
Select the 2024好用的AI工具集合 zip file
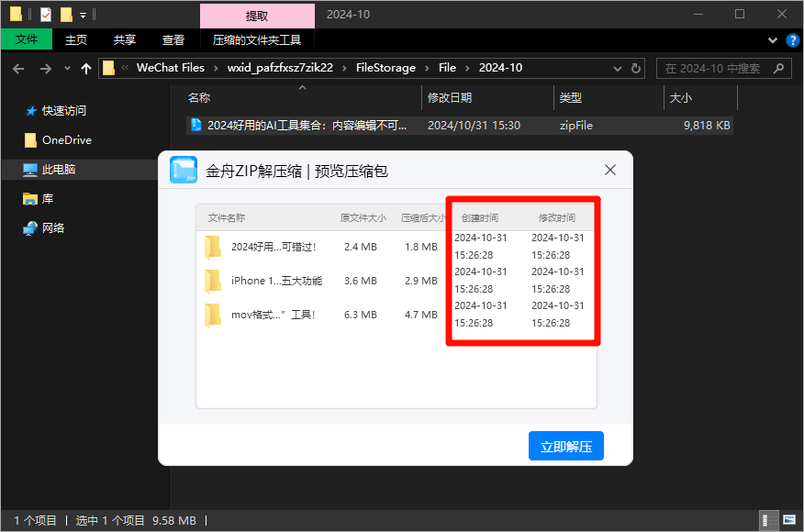(x=460, y=125)
